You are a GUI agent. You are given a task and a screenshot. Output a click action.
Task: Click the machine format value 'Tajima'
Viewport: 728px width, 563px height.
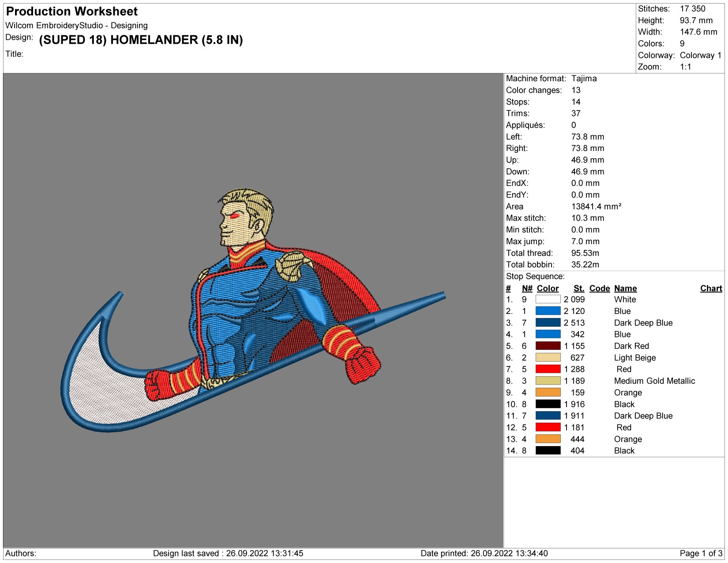tap(584, 79)
